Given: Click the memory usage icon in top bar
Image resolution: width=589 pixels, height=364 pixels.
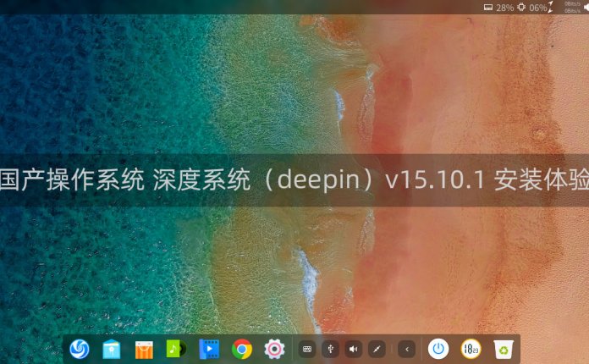Looking at the screenshot, I should pos(488,7).
